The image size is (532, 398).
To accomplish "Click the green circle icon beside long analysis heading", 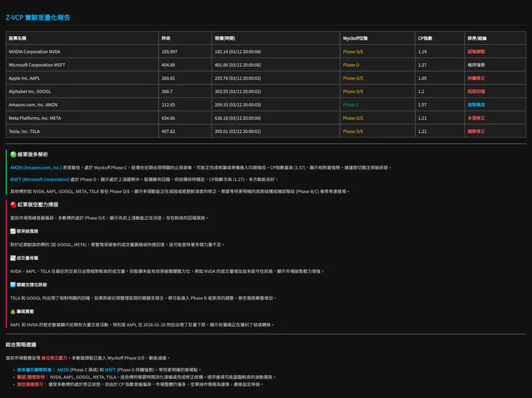I will tap(13, 154).
